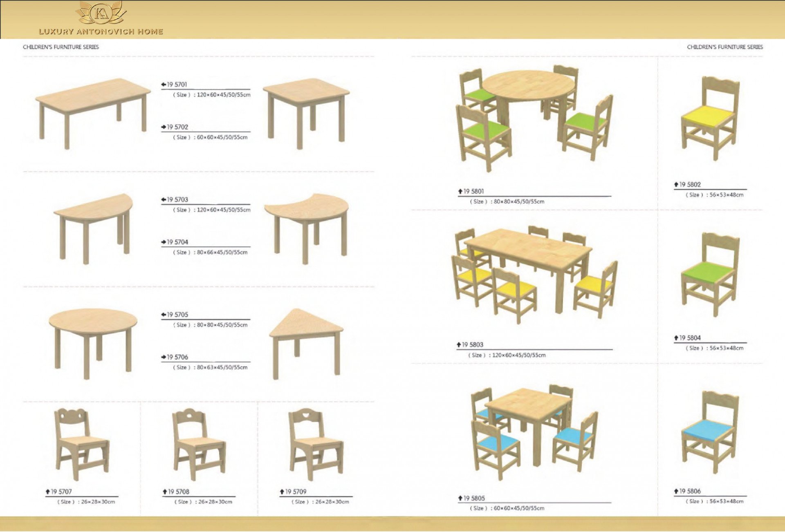Click the arrow icon beside 19 5701
The height and width of the screenshot is (532, 785).
tap(164, 85)
